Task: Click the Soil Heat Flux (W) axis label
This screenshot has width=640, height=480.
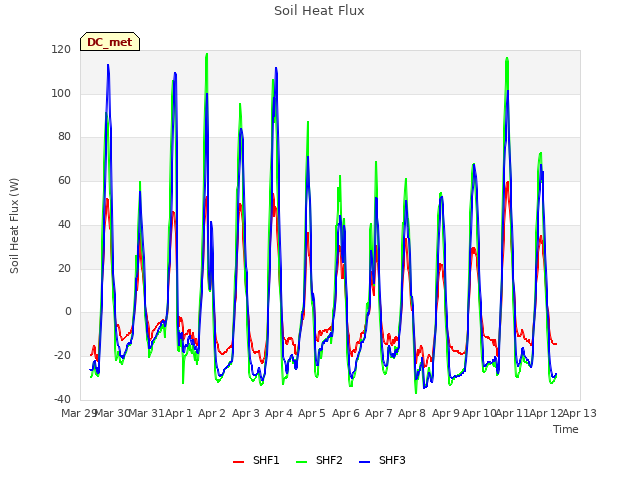Action: point(14,226)
